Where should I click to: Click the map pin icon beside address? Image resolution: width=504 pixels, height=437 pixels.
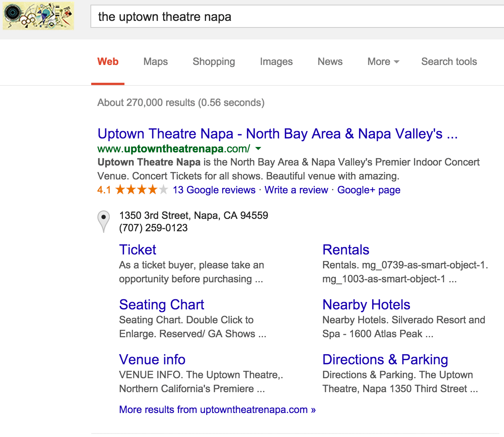click(x=103, y=221)
